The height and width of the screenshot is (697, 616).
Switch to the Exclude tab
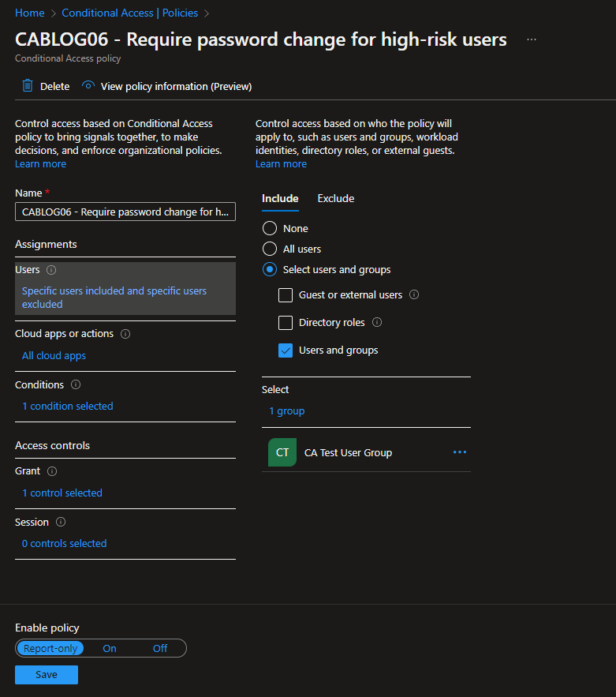336,198
